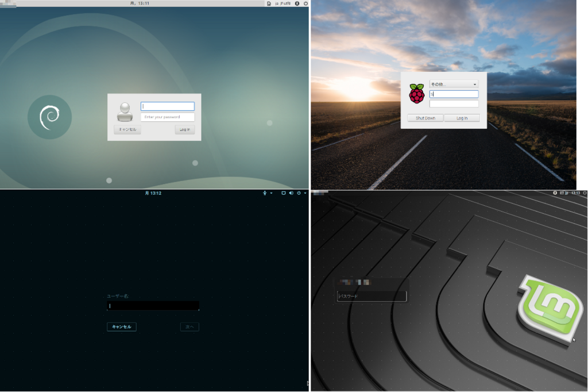Expand the arrow beside the GNOME accessibility icon
The image size is (588, 392).
coord(271,193)
